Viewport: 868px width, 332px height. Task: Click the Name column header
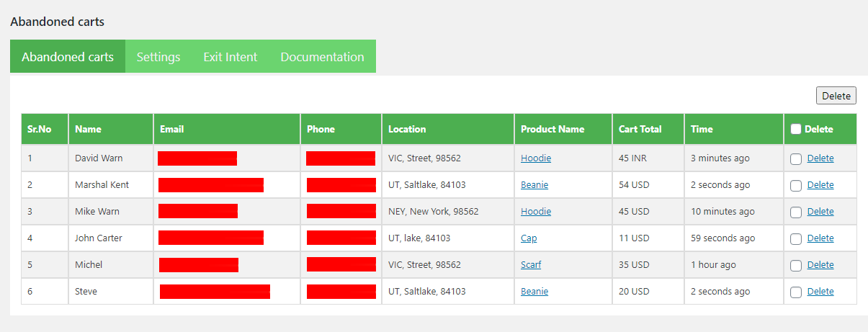coord(111,129)
